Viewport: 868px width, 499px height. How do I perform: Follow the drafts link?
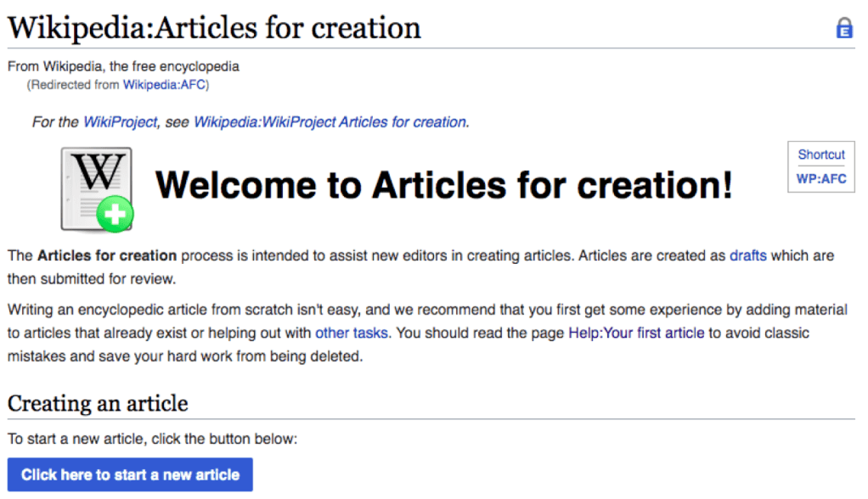(x=747, y=255)
